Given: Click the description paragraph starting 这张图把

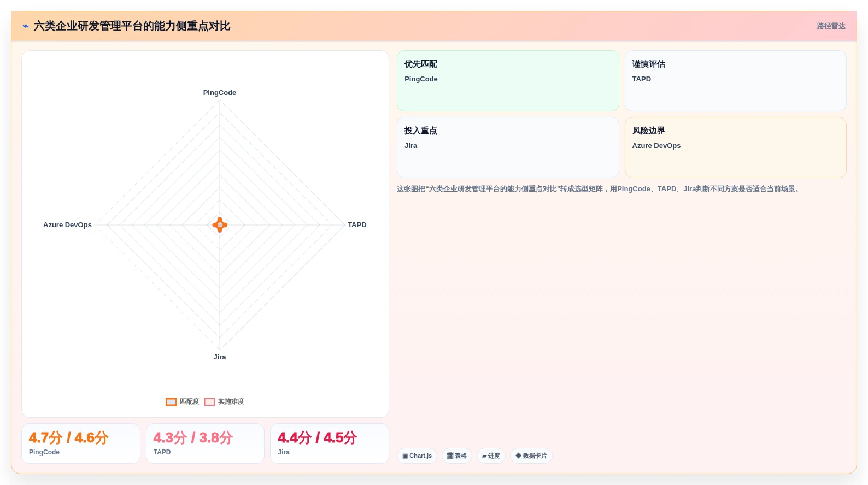Looking at the screenshot, I should pos(600,189).
